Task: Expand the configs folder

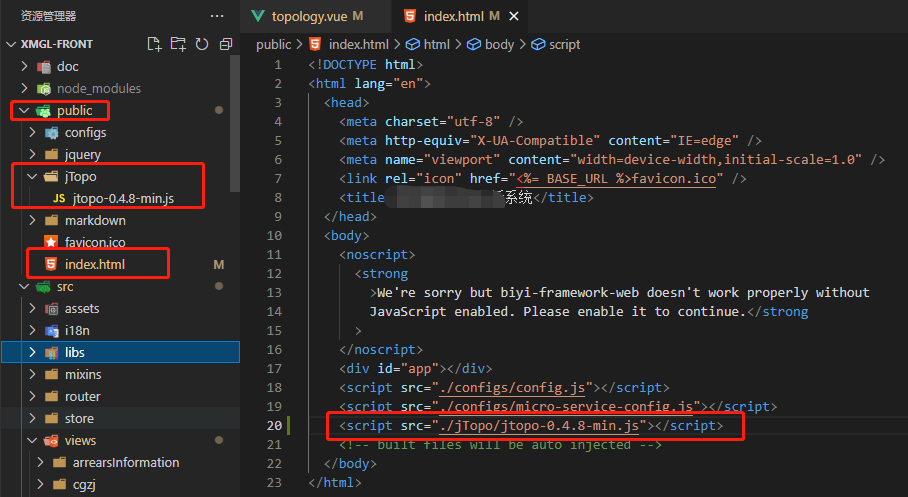Action: pyautogui.click(x=32, y=132)
